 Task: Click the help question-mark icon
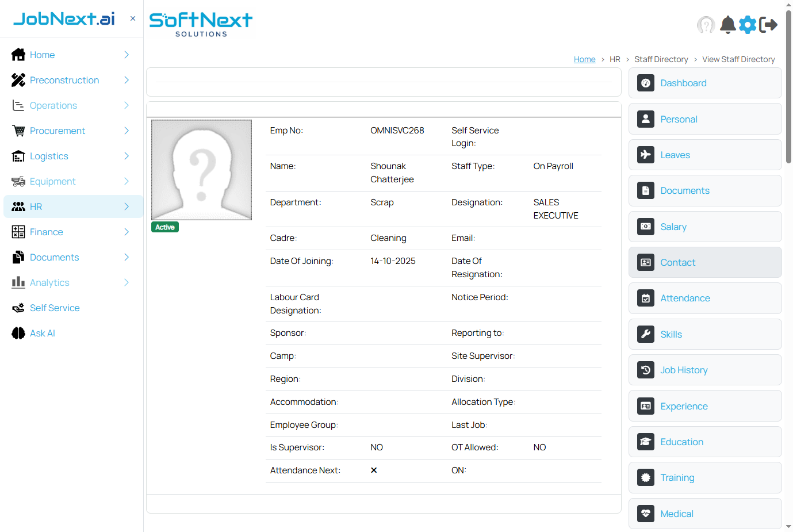[x=706, y=25]
